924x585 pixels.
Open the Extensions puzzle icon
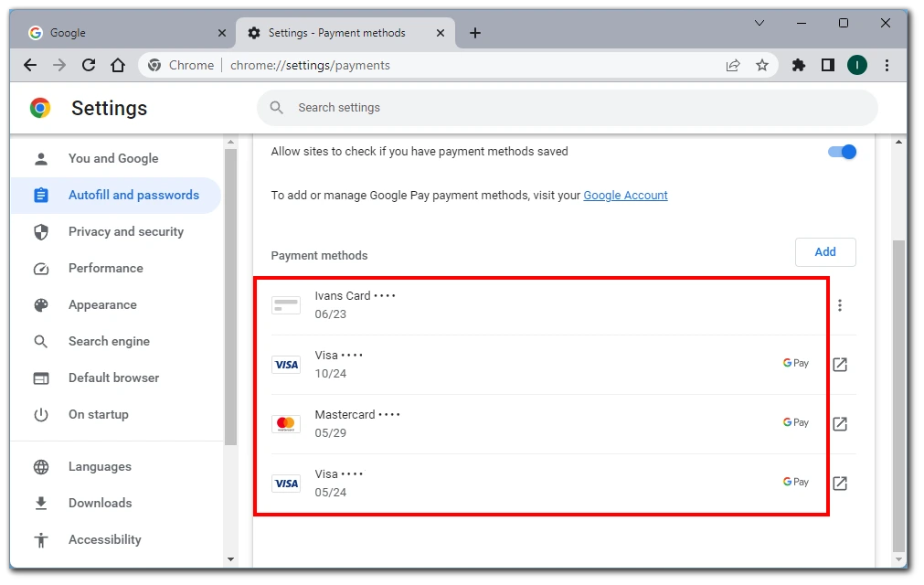point(799,66)
